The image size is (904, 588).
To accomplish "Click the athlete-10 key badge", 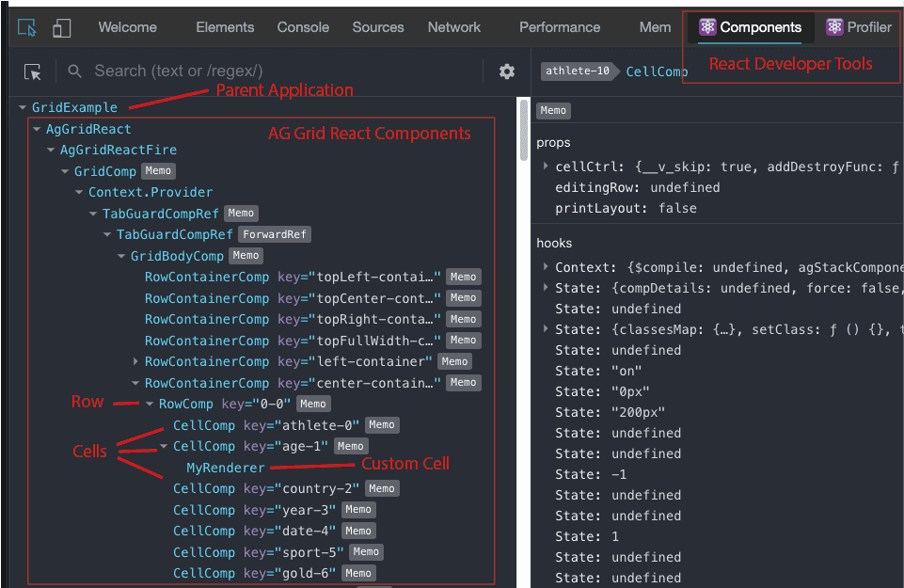I will pyautogui.click(x=578, y=71).
